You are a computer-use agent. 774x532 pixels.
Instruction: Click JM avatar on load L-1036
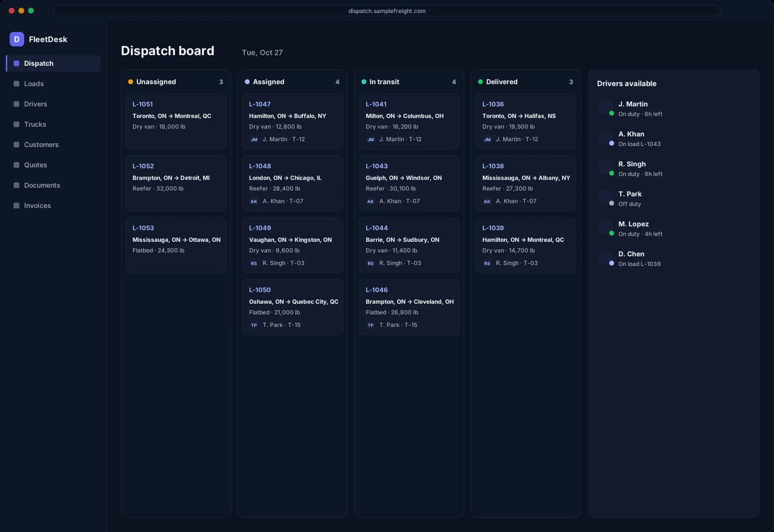(x=487, y=139)
